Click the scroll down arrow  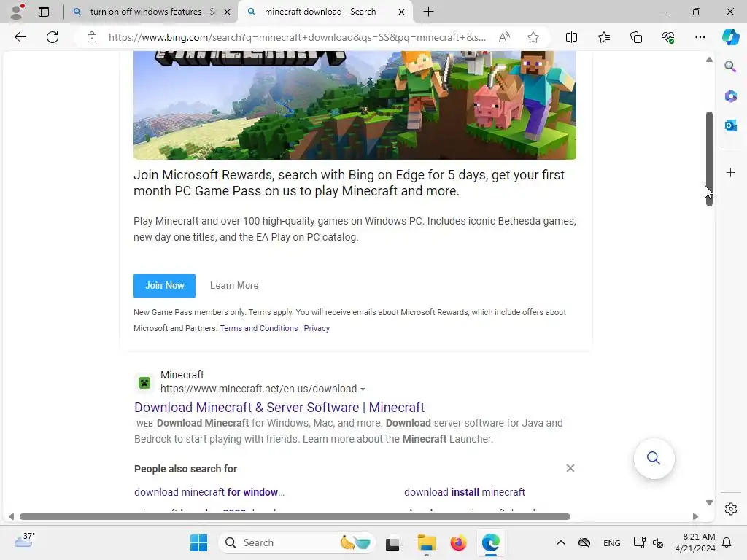(709, 502)
